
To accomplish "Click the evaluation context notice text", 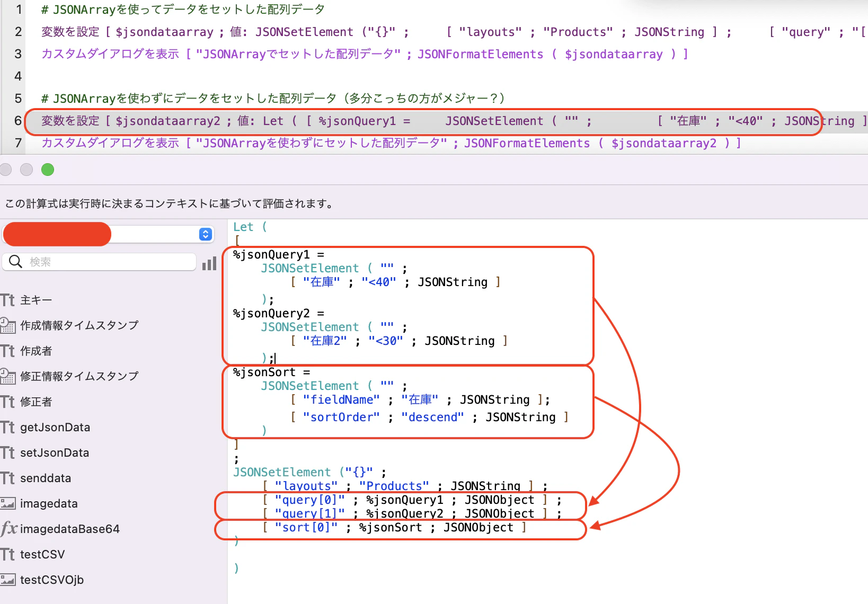I will pyautogui.click(x=171, y=203).
